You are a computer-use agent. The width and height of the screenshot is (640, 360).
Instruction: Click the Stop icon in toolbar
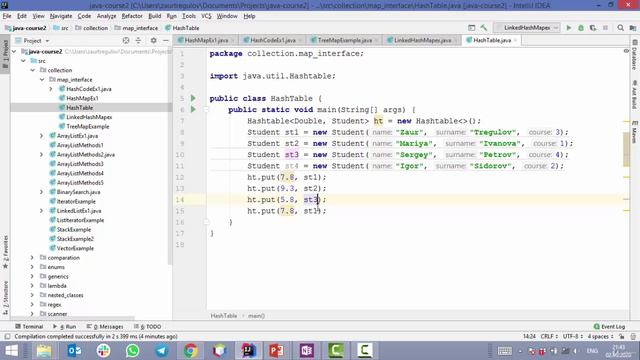(x=605, y=28)
